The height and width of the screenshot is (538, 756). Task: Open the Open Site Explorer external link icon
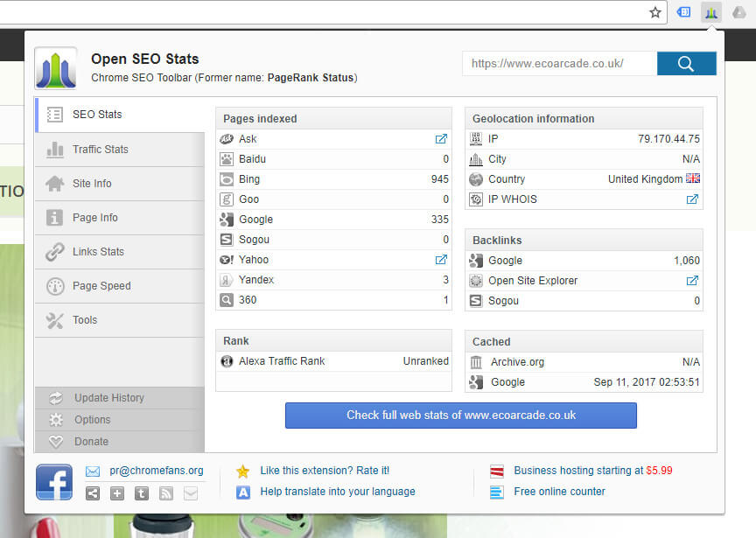pos(692,281)
